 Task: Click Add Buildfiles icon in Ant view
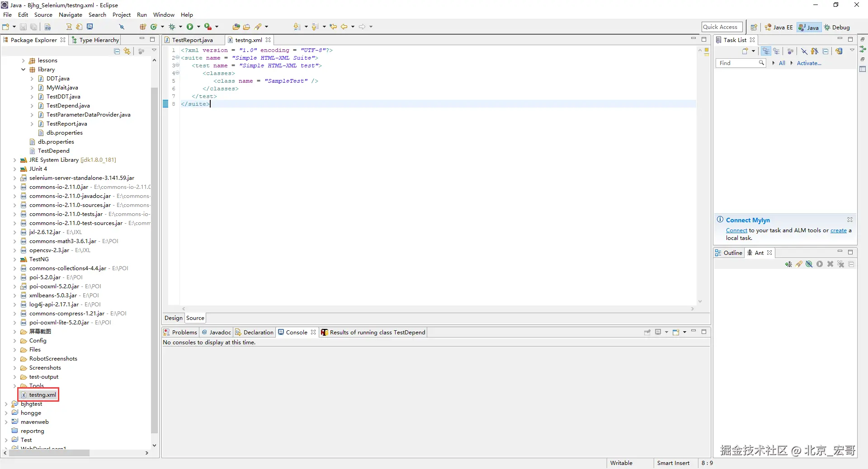[788, 264]
